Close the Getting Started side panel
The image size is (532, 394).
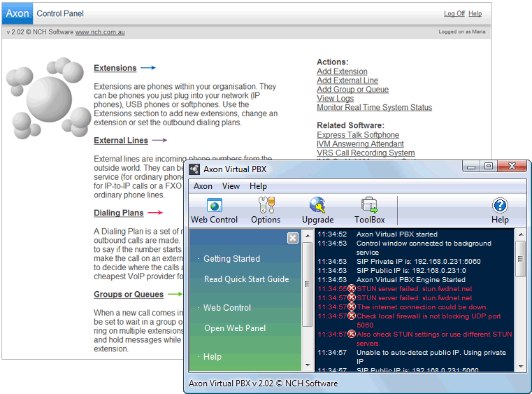[293, 238]
